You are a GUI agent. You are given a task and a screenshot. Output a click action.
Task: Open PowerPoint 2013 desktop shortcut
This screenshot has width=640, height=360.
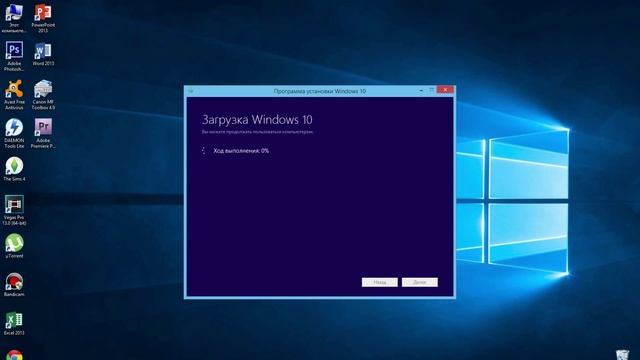coord(43,17)
